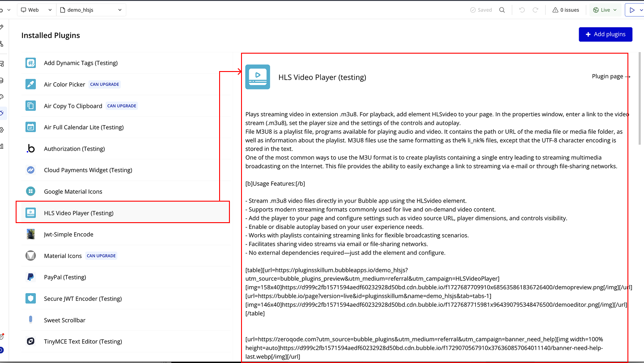Open the TinyMCE Text Editor icon
The image size is (644, 363).
click(30, 342)
